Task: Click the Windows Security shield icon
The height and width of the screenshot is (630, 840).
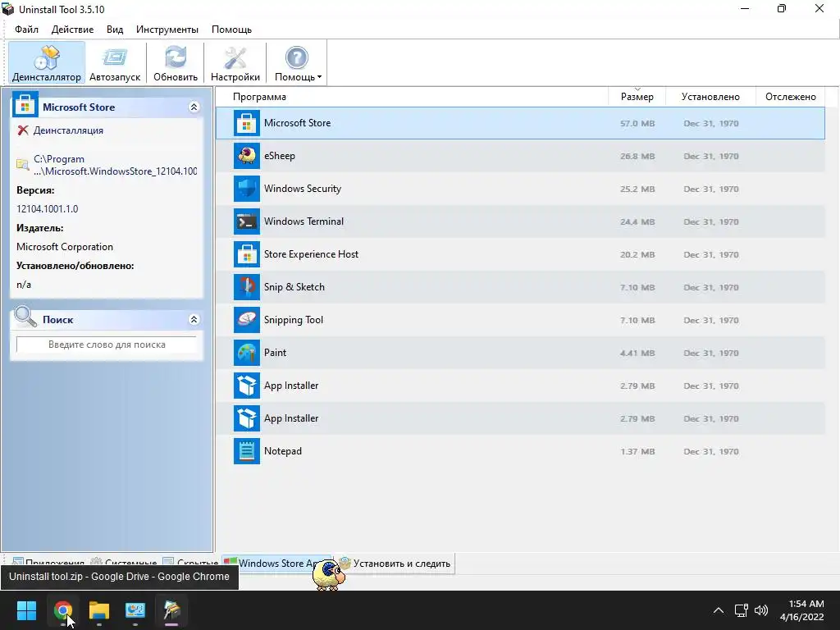Action: pyautogui.click(x=247, y=189)
